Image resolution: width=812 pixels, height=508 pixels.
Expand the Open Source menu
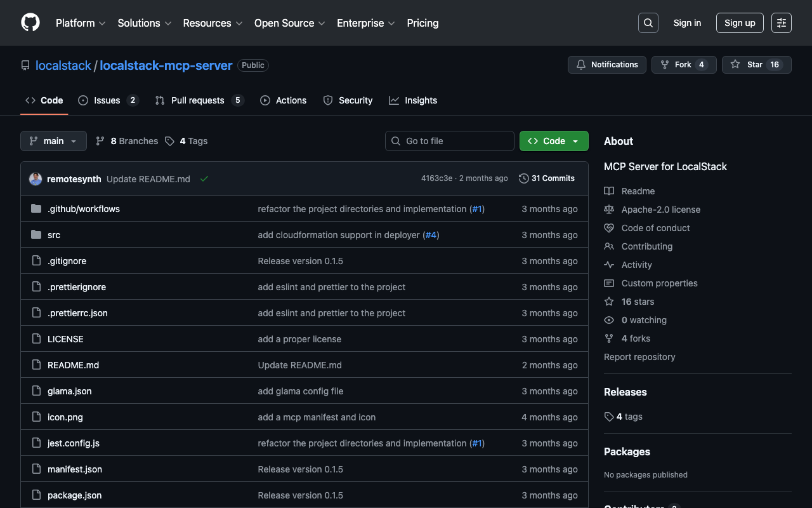coord(289,23)
